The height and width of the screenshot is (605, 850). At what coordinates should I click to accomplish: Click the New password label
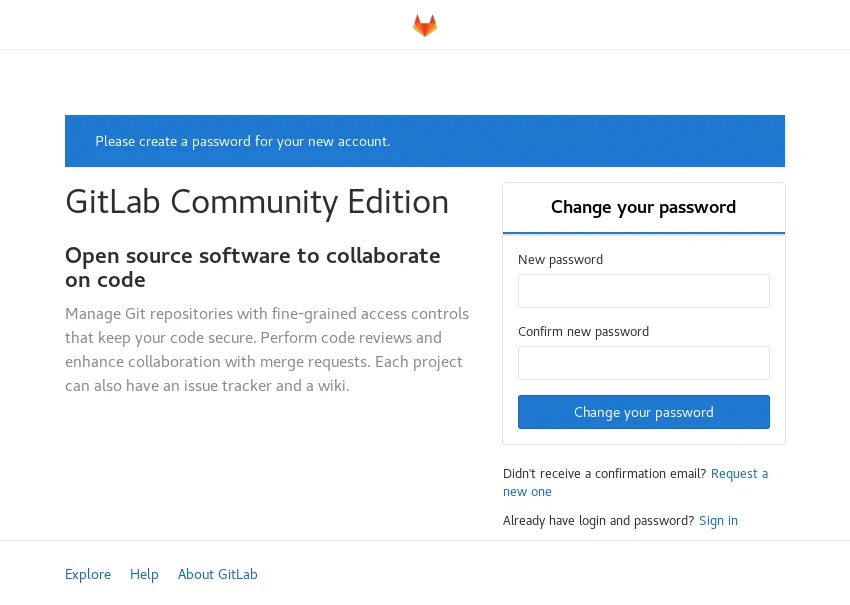(560, 260)
